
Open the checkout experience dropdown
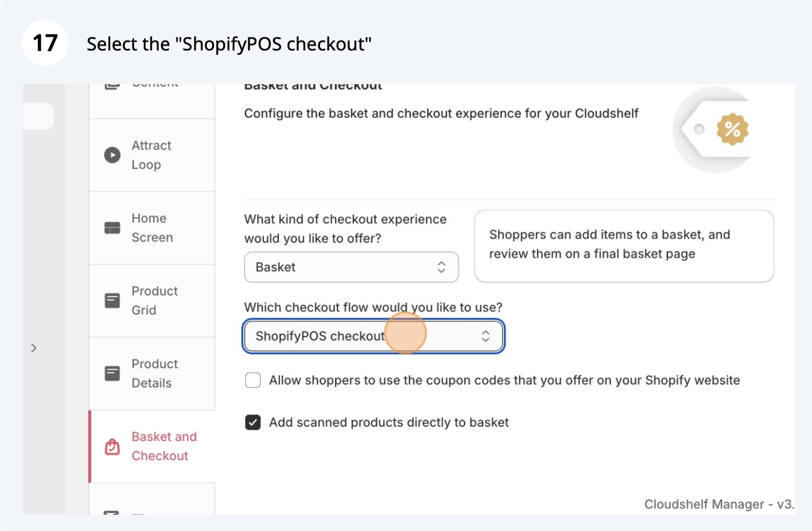coord(351,267)
